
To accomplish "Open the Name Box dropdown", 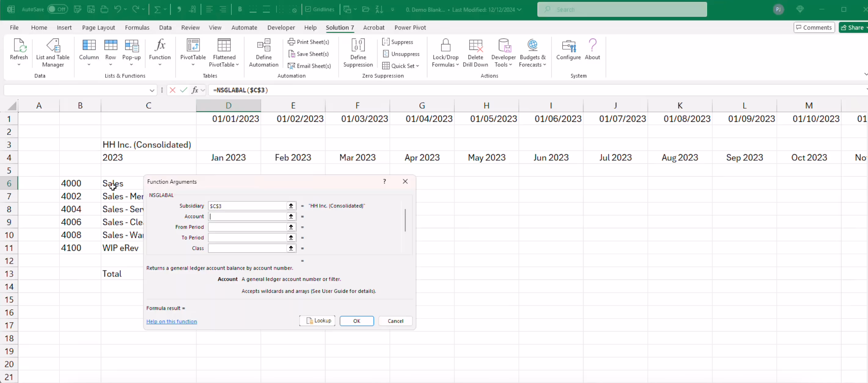I will (x=152, y=90).
